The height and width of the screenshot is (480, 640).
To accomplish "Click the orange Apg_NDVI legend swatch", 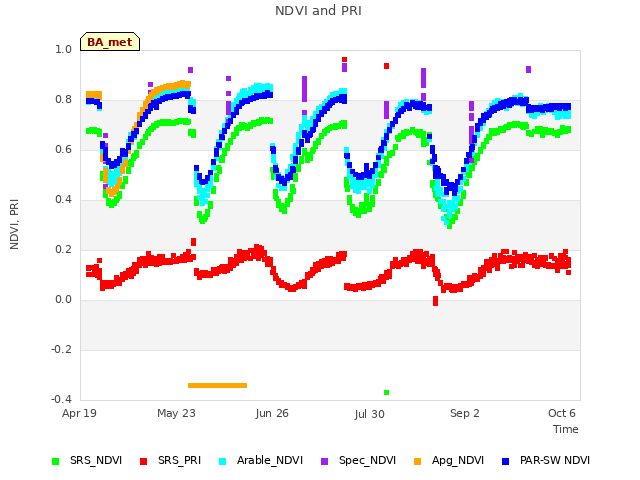I will [x=417, y=461].
